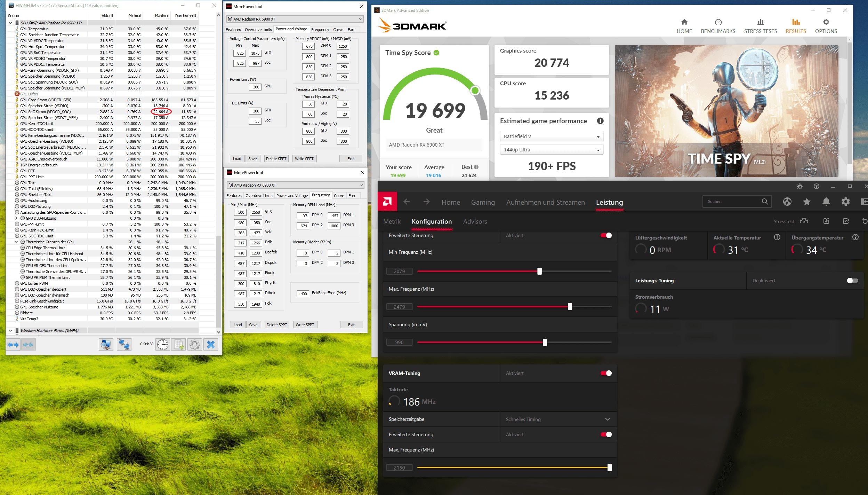Click Write SPPT in upper MorePowerTool
The image size is (868, 495).
click(304, 159)
